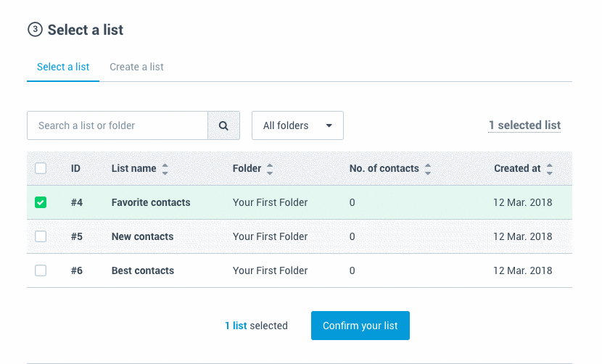The height and width of the screenshot is (364, 602).
Task: Open the Select a list tab
Action: pos(63,67)
